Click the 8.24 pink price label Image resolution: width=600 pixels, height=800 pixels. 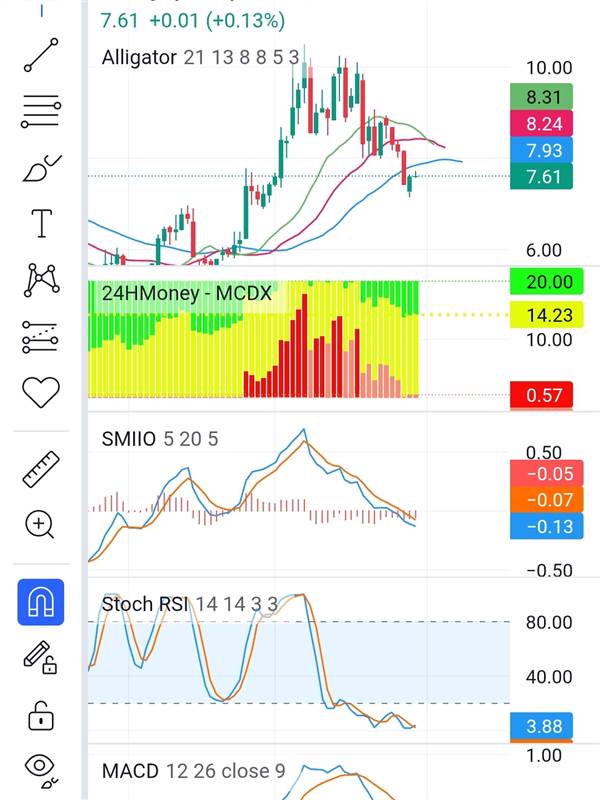click(541, 123)
